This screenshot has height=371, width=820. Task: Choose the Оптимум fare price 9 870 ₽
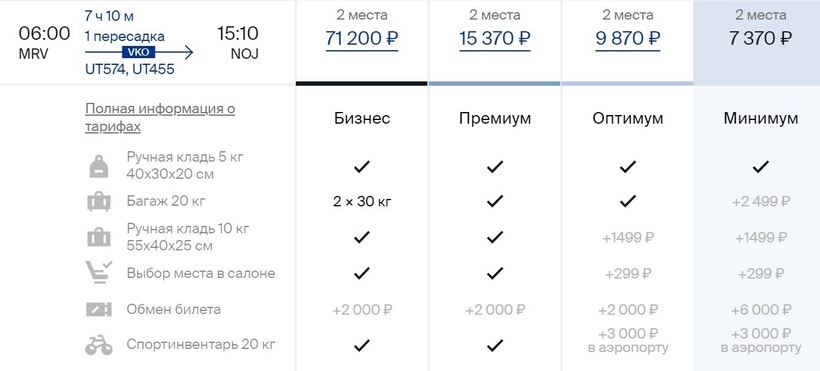[628, 39]
